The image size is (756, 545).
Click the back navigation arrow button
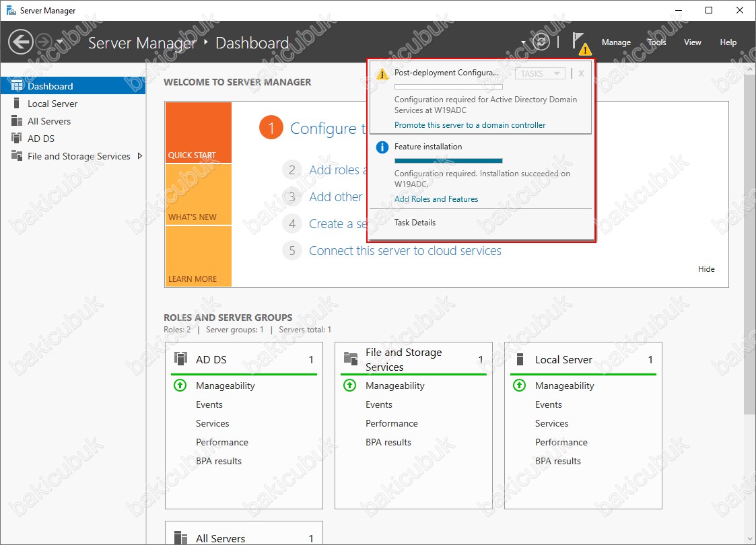[21, 42]
